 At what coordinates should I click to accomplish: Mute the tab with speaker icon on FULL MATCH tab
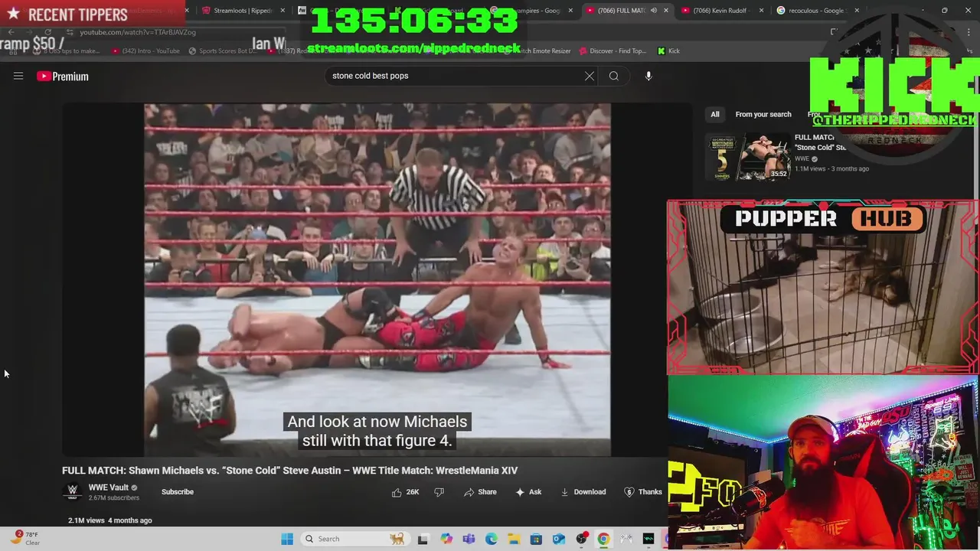click(x=653, y=11)
